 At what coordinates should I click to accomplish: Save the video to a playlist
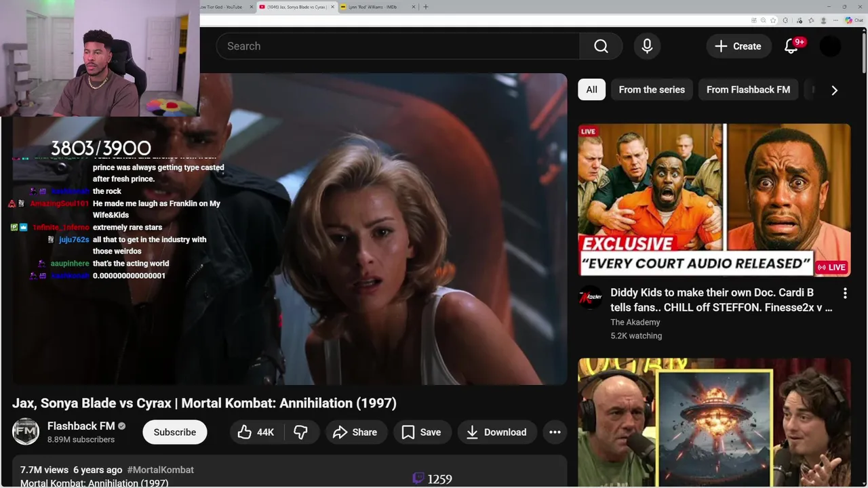(x=422, y=432)
